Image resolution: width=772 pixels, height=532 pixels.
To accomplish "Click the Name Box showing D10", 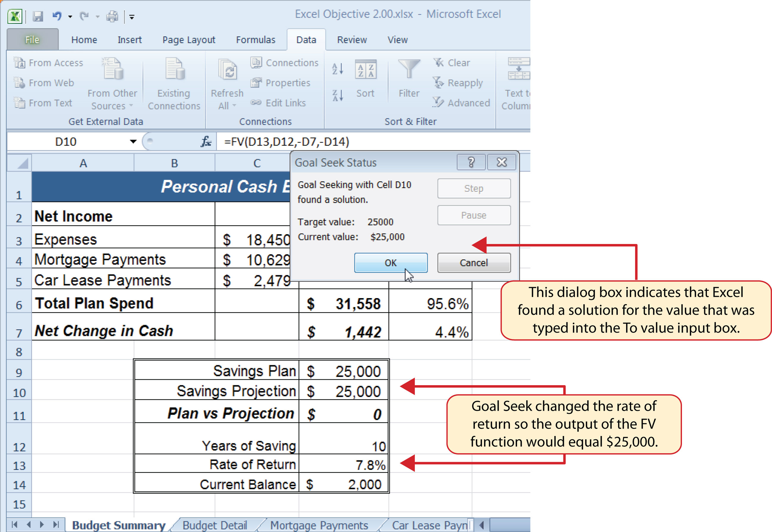I will click(66, 142).
